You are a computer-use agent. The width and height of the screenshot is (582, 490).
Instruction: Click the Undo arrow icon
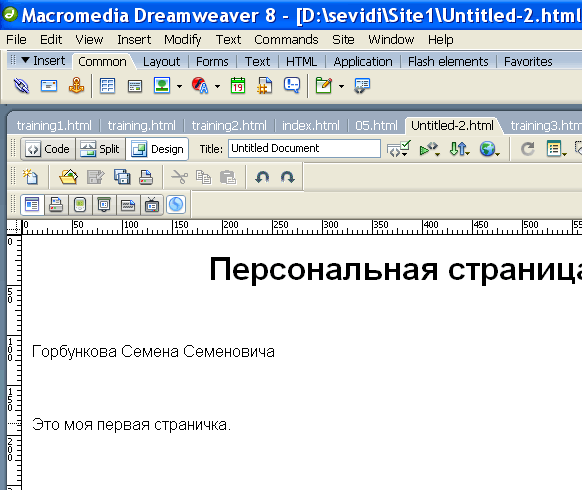pos(262,177)
